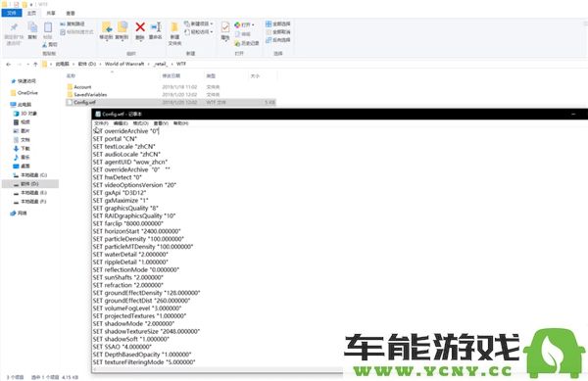Open Notepad Help (帮助) menu
588x381 pixels.
coord(180,123)
